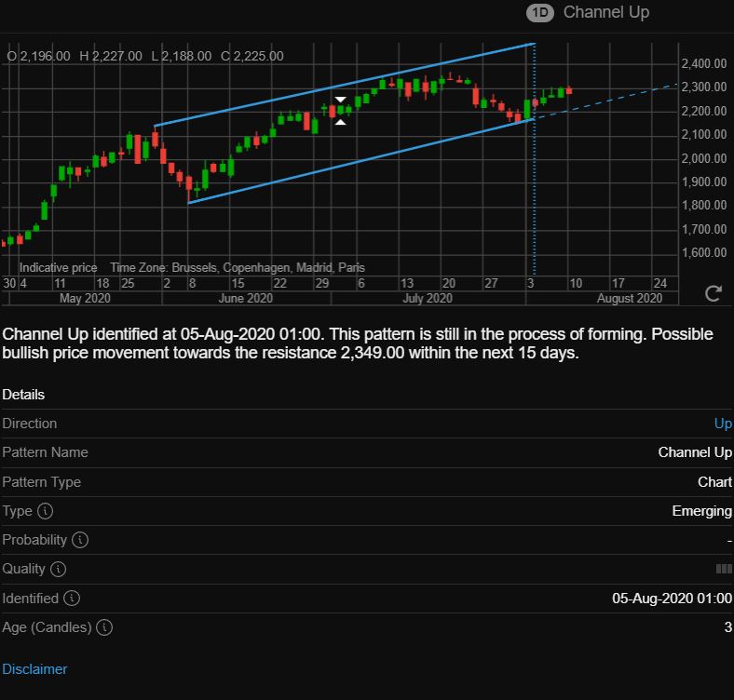This screenshot has height=700, width=734.
Task: Click the blue Up direction value
Action: click(723, 424)
